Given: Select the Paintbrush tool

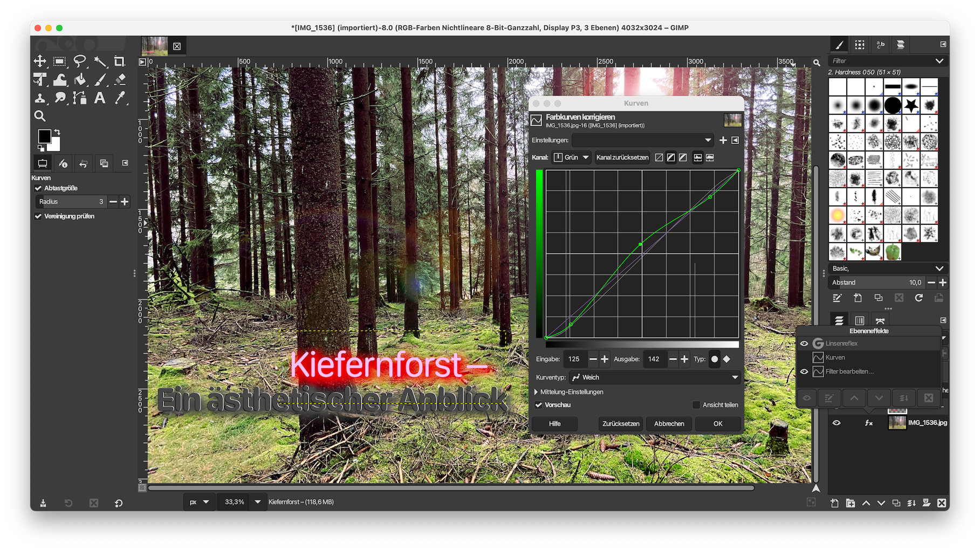Looking at the screenshot, I should (100, 80).
